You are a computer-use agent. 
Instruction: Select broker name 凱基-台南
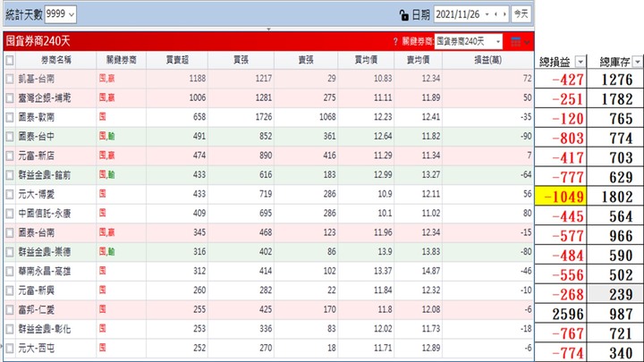37,79
